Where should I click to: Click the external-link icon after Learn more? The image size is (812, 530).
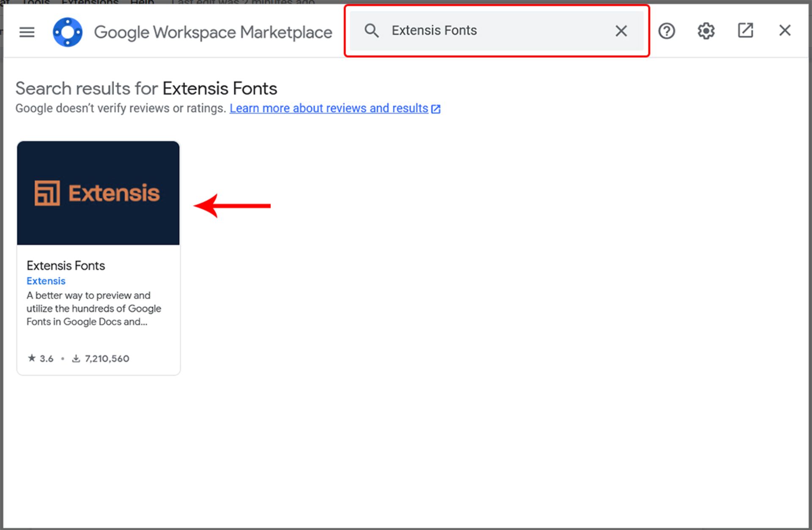[436, 109]
